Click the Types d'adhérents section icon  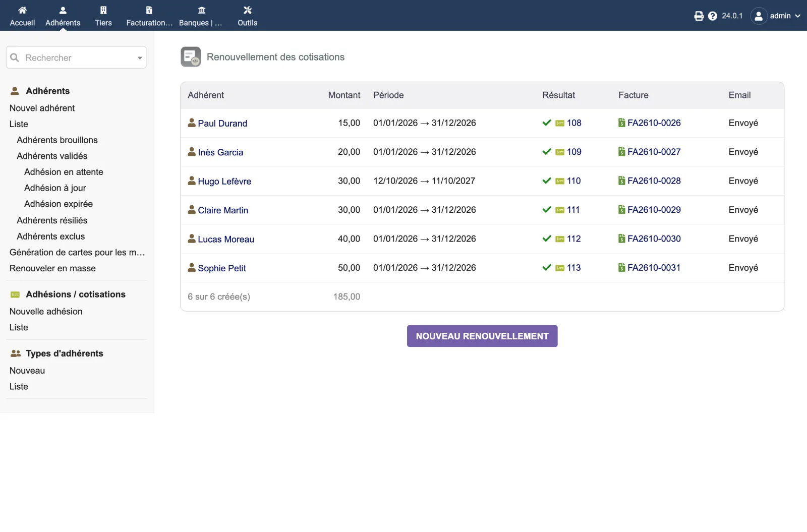[x=16, y=353]
